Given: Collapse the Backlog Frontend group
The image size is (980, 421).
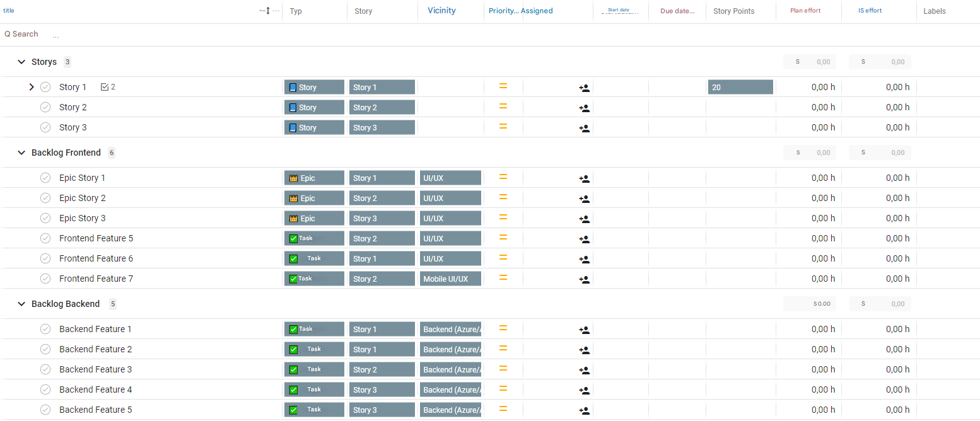Looking at the screenshot, I should click(21, 153).
